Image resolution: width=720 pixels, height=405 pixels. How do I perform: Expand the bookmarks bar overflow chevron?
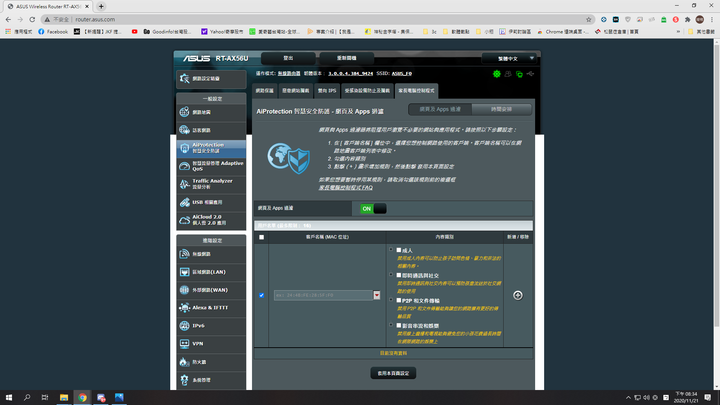[678, 32]
